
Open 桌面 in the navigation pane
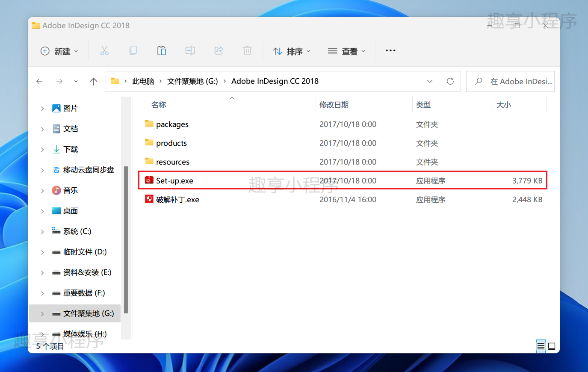click(x=71, y=211)
